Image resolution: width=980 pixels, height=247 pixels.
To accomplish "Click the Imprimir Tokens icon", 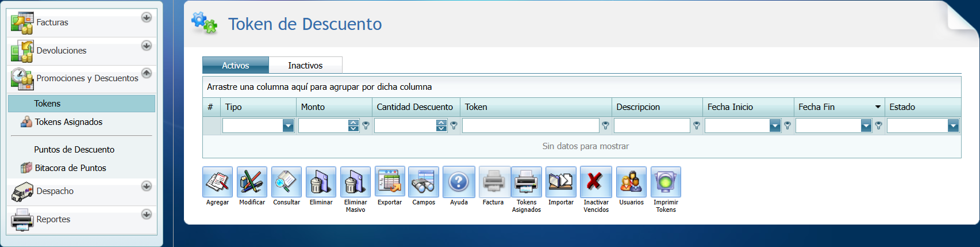I will point(666,182).
